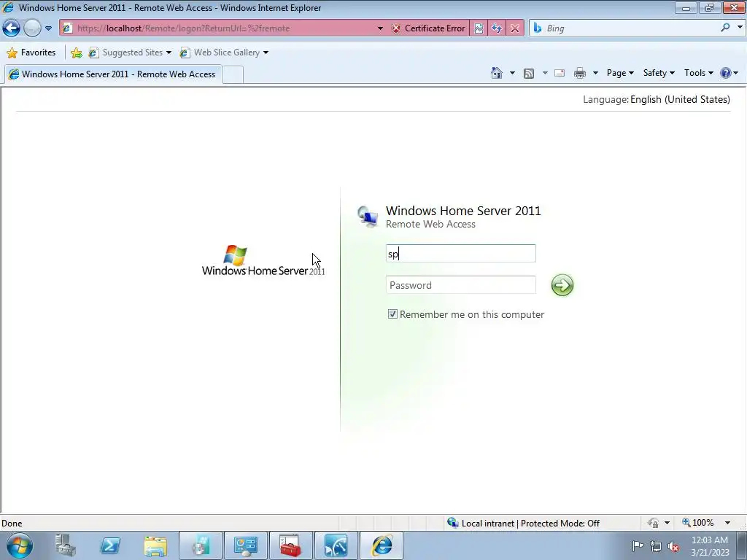Click the Password input field
747x560 pixels.
[x=461, y=285]
